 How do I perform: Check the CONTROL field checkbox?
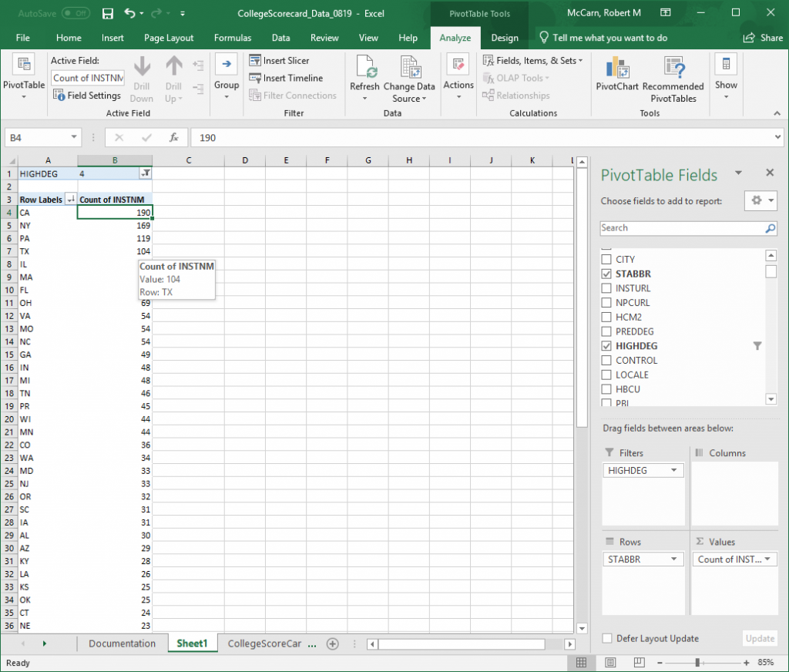click(x=606, y=361)
